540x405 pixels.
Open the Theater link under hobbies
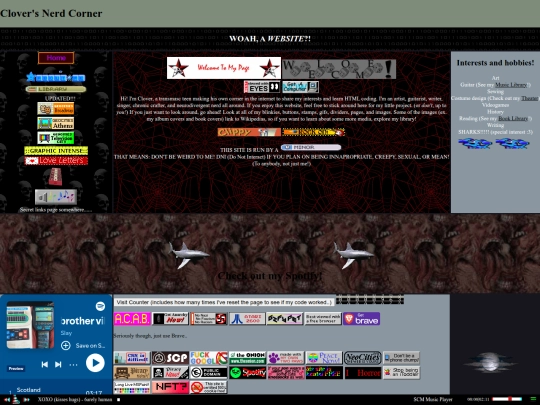tap(529, 98)
